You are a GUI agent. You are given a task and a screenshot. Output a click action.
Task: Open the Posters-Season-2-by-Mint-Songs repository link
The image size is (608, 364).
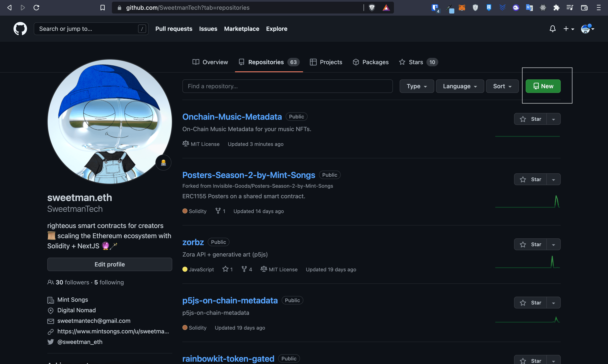248,175
